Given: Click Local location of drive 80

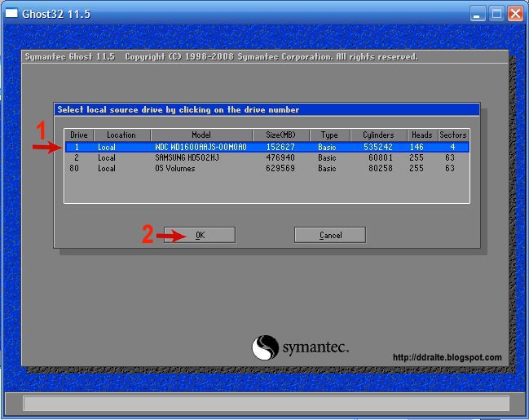Looking at the screenshot, I should coord(107,168).
